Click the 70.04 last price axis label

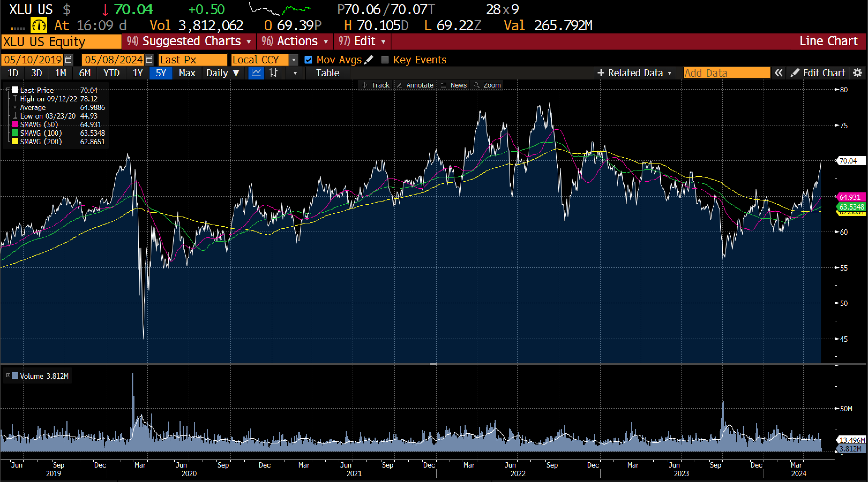click(851, 161)
